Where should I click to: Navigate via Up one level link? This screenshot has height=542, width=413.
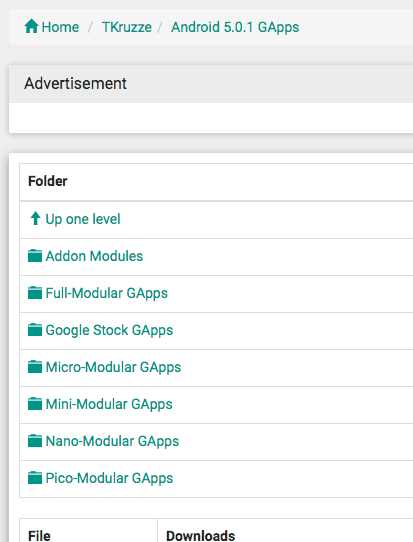point(83,219)
